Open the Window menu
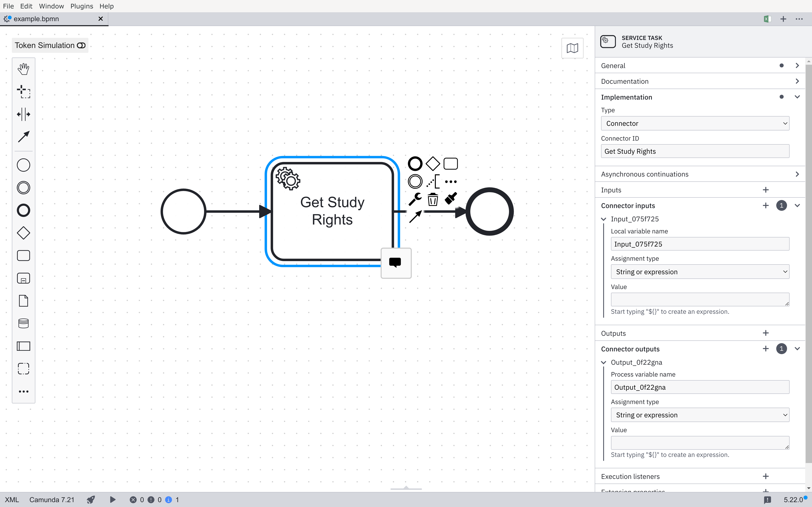The image size is (812, 507). pyautogui.click(x=51, y=6)
